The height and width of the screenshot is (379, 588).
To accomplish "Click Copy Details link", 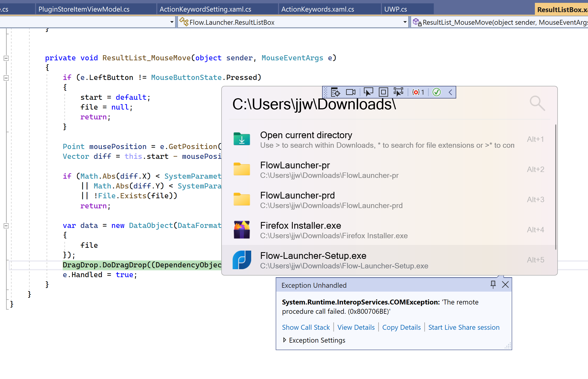I will [401, 327].
